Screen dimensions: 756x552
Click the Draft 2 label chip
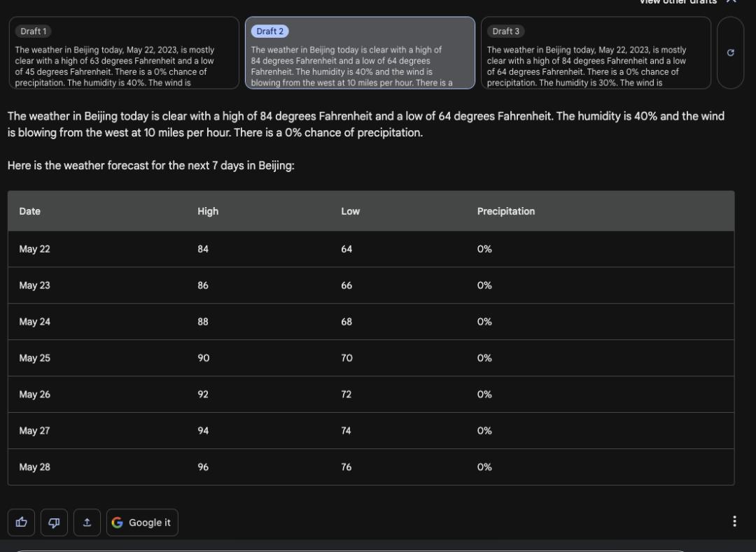pos(269,31)
